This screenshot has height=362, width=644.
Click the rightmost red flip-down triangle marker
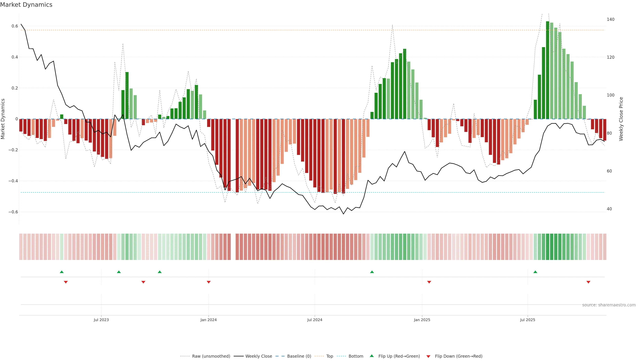pos(588,282)
